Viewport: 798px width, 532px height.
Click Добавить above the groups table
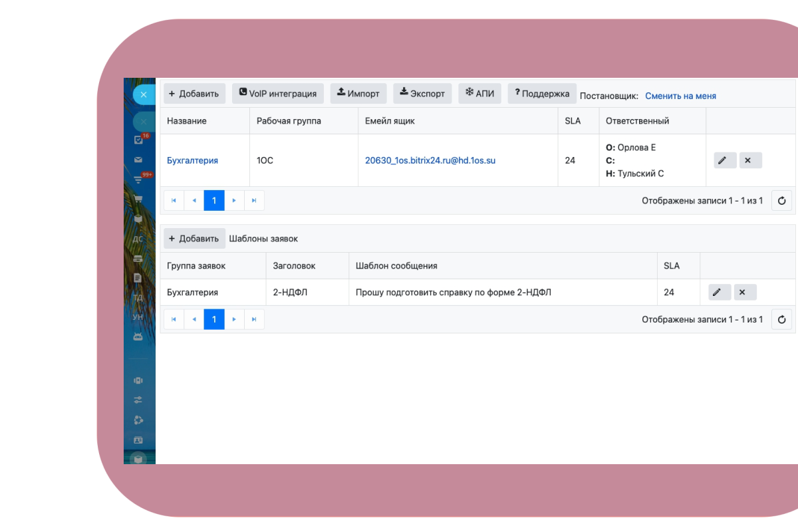tap(194, 94)
